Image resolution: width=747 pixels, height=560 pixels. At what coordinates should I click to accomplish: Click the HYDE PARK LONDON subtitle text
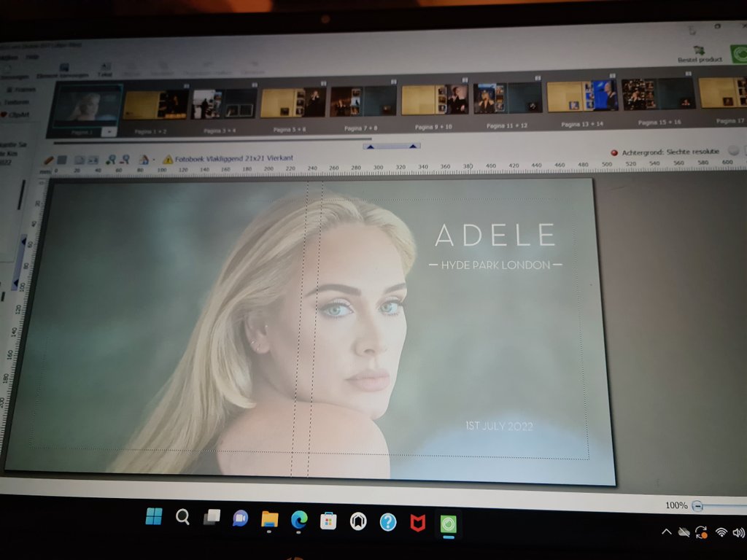point(495,265)
